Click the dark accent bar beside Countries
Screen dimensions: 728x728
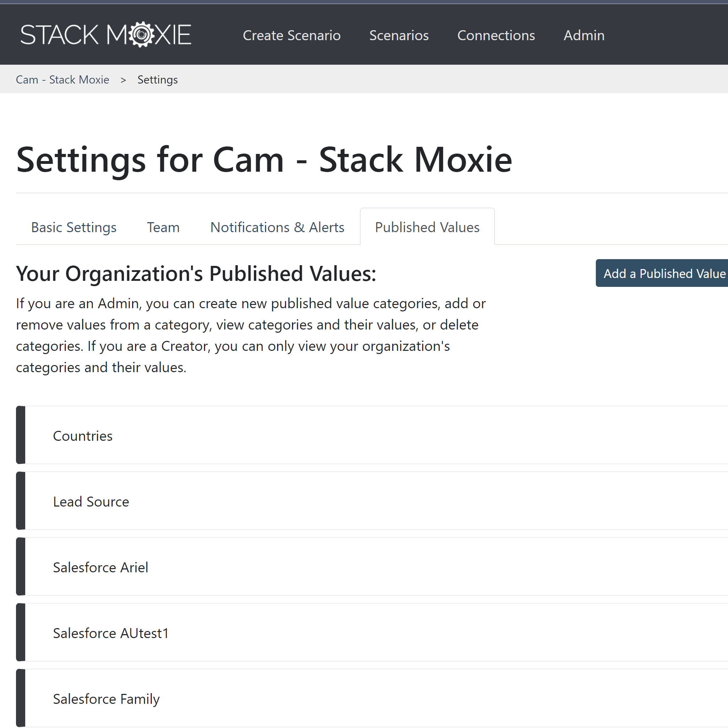click(20, 435)
